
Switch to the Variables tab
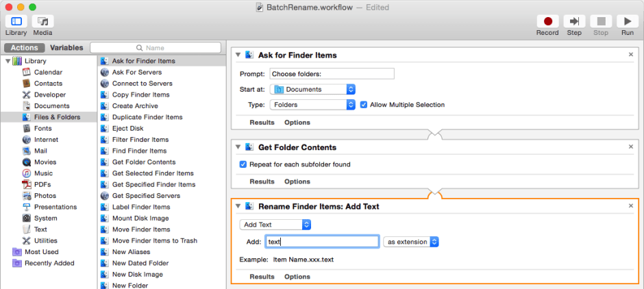66,48
